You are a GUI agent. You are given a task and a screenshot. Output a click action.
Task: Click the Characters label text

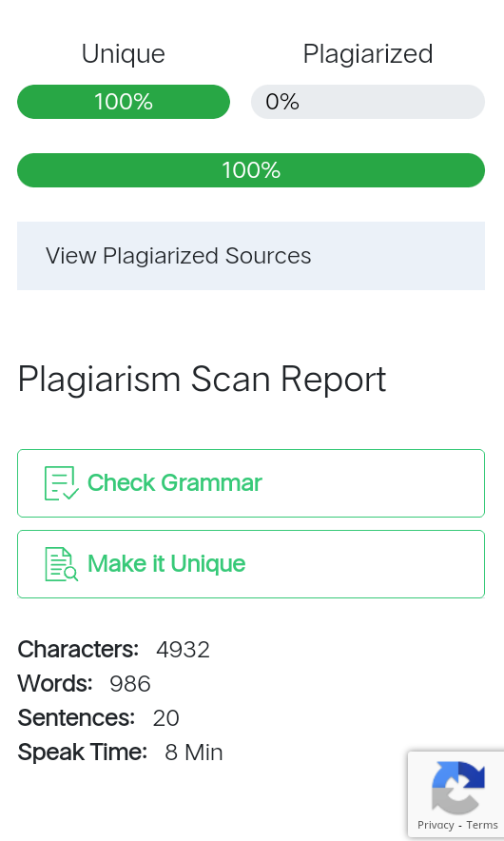coord(78,650)
